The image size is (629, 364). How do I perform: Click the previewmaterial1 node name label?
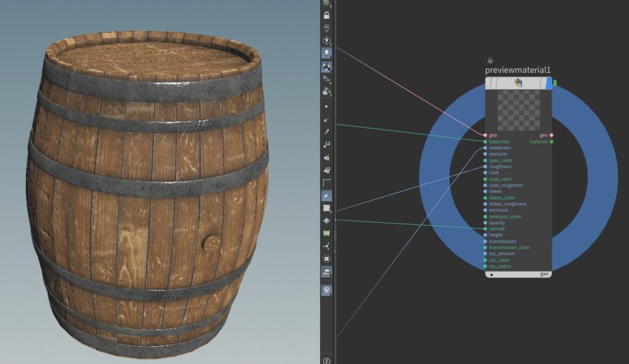(x=518, y=69)
